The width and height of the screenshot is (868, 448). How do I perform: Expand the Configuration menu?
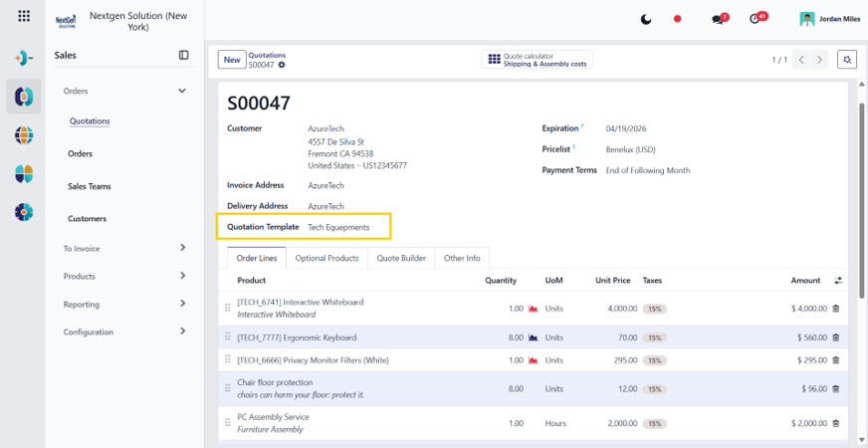pyautogui.click(x=183, y=332)
